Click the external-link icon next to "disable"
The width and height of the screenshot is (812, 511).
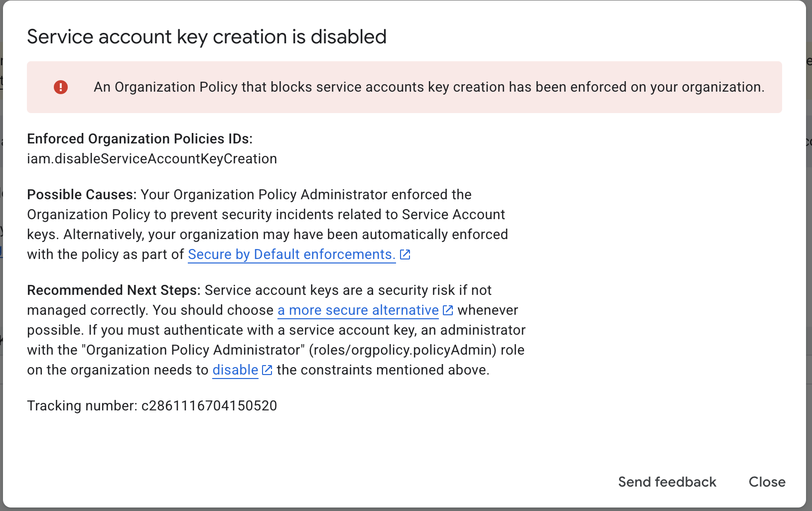coord(267,370)
